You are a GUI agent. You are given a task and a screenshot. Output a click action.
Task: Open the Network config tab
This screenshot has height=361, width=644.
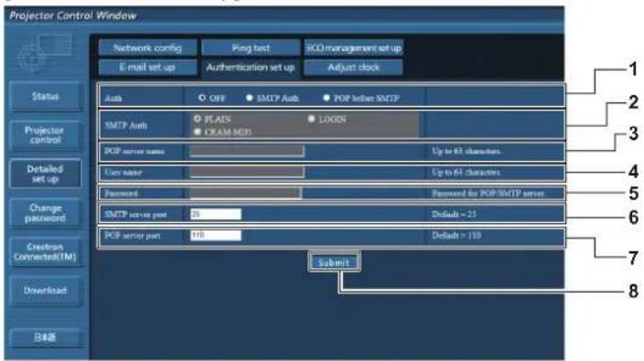click(147, 48)
